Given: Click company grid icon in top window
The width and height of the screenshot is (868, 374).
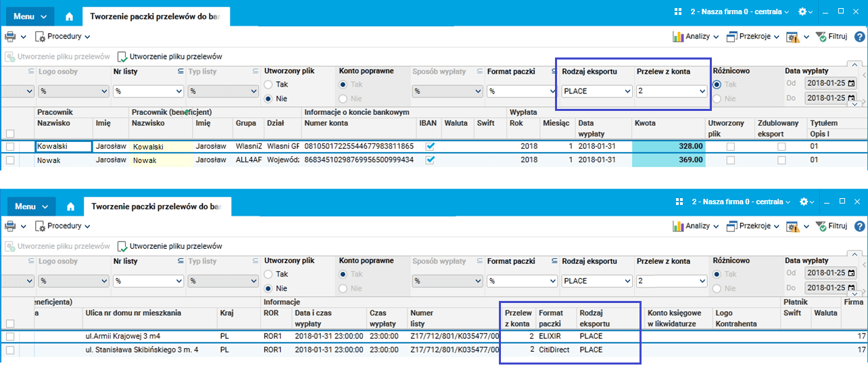Looking at the screenshot, I should pyautogui.click(x=678, y=12).
